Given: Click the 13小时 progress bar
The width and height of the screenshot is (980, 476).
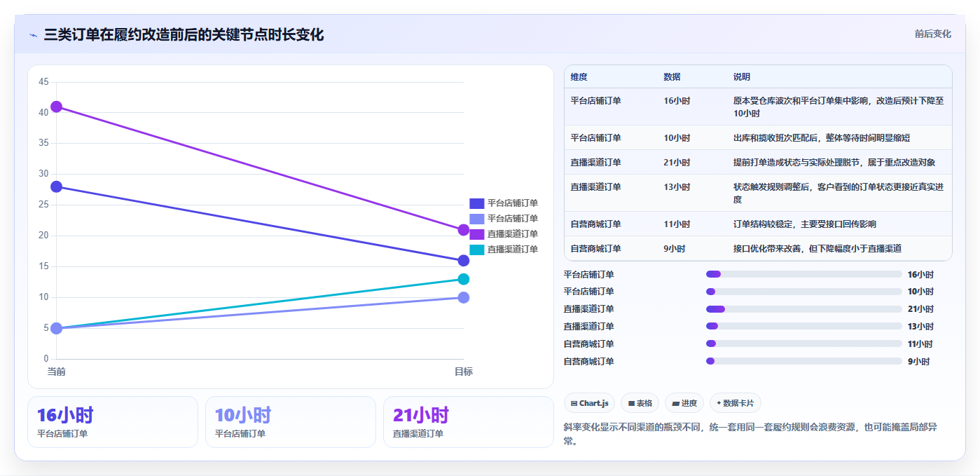Looking at the screenshot, I should pyautogui.click(x=803, y=326).
